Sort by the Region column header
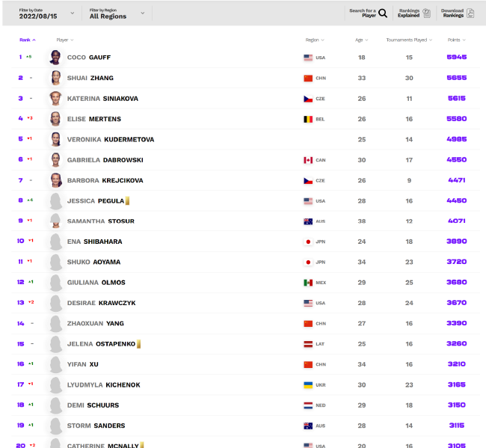Screen dimensions: 486x448 315,40
